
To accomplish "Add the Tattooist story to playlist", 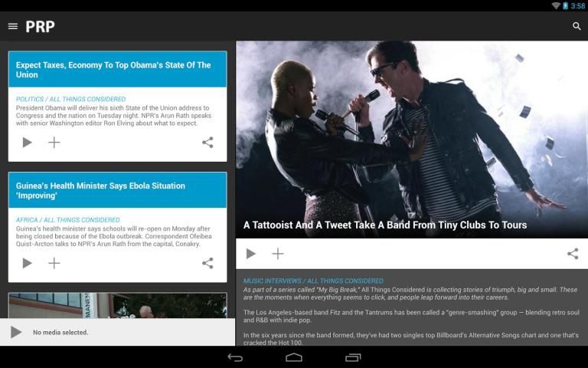I will pos(278,254).
